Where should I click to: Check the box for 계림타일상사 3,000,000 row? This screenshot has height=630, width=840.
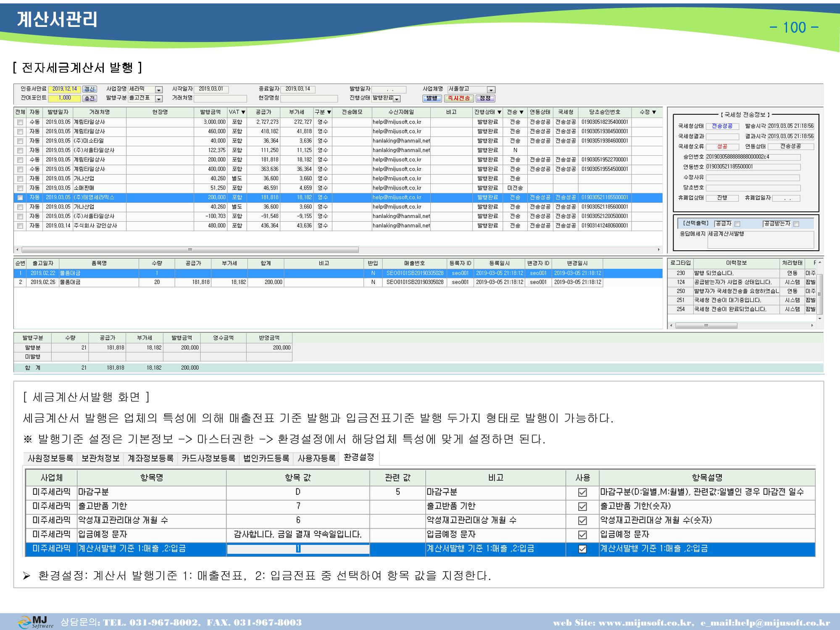click(x=20, y=122)
